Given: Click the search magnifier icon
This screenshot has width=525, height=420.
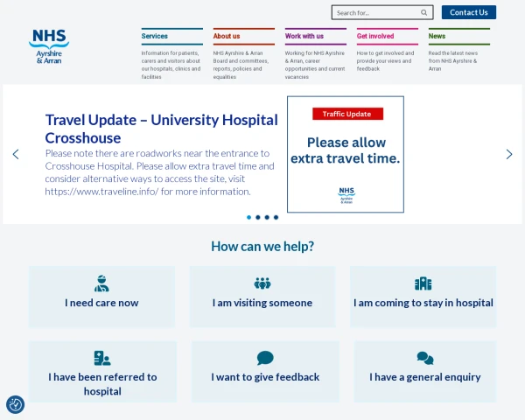Looking at the screenshot, I should pyautogui.click(x=423, y=13).
